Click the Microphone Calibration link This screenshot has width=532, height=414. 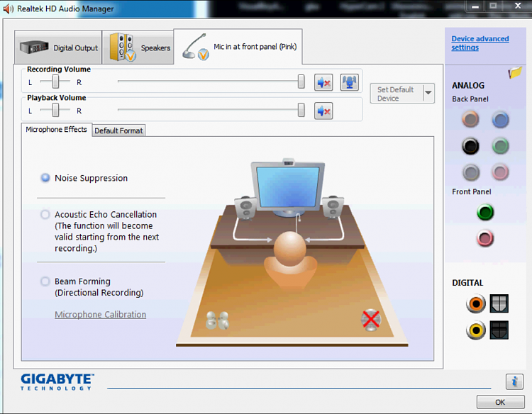click(100, 315)
